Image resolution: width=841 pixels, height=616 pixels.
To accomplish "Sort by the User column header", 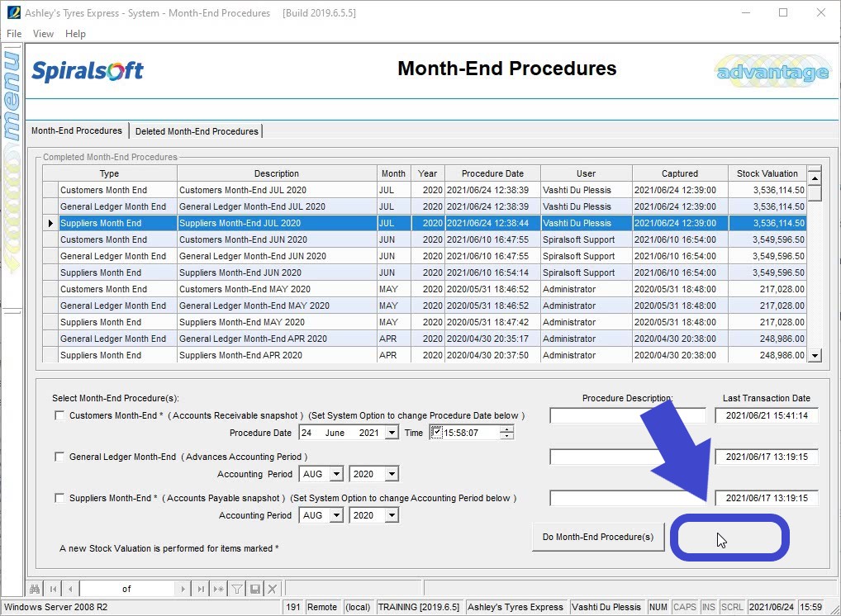I will [x=587, y=173].
